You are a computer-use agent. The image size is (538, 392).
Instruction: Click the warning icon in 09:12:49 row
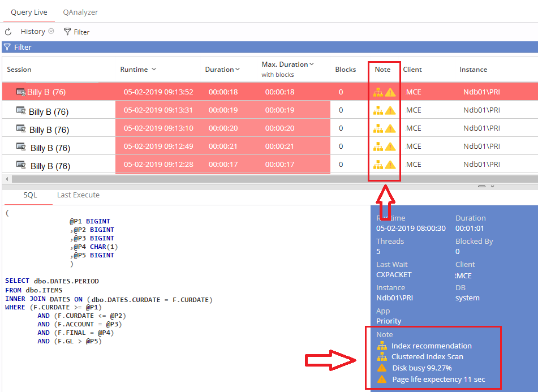pyautogui.click(x=390, y=147)
